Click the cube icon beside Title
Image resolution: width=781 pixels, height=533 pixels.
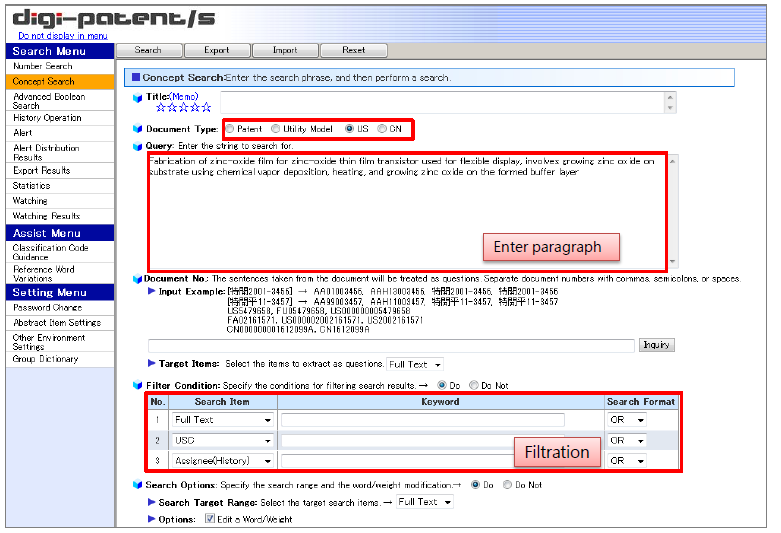pyautogui.click(x=137, y=98)
